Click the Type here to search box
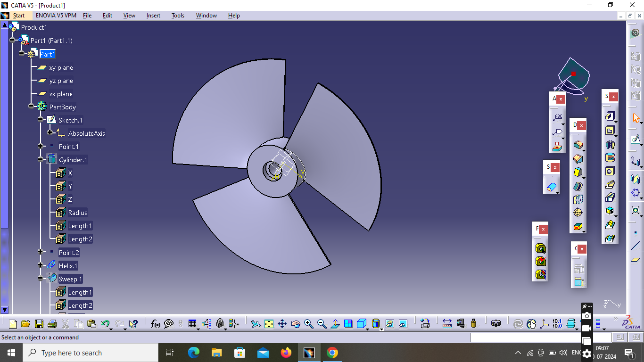 click(91, 353)
